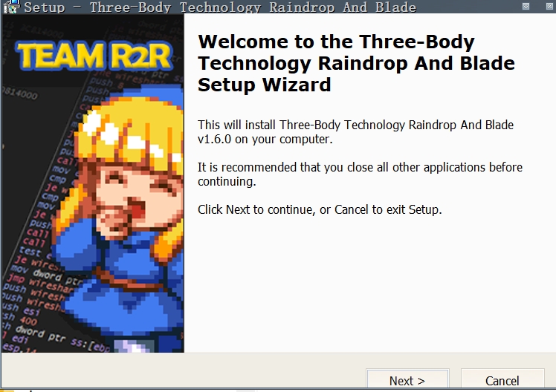The height and width of the screenshot is (392, 556).
Task: Cancel the setup wizard
Action: pos(502,379)
